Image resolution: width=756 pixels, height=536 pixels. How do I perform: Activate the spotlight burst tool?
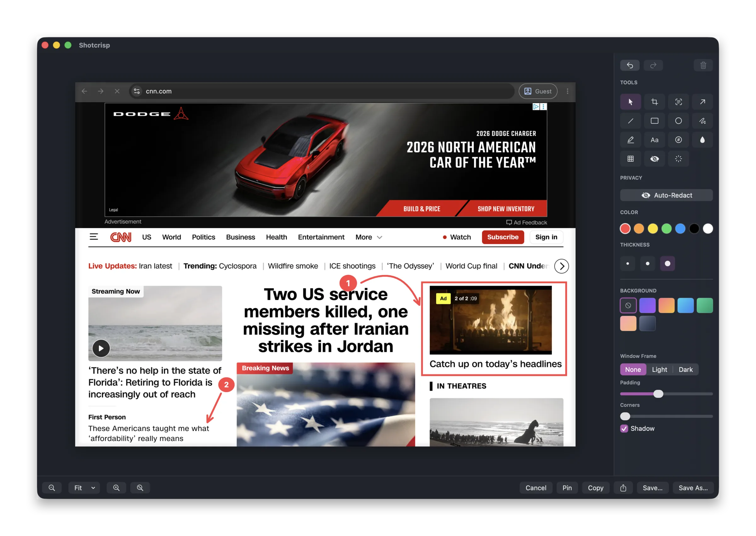tap(678, 159)
